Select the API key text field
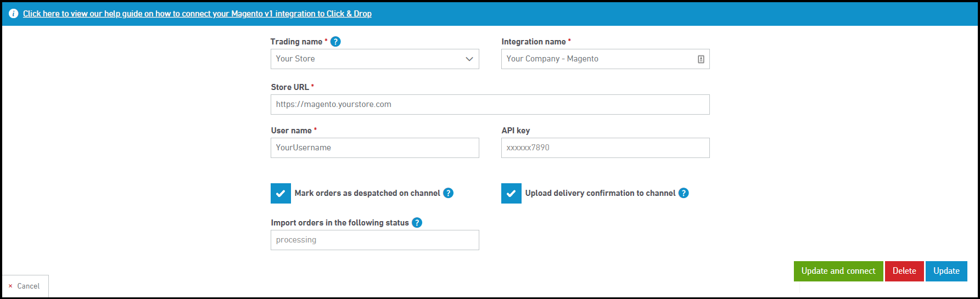The width and height of the screenshot is (980, 299). [605, 148]
